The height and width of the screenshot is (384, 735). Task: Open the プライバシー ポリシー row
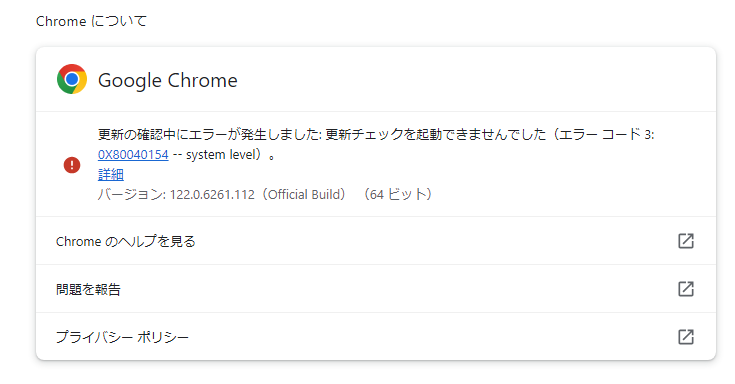376,337
